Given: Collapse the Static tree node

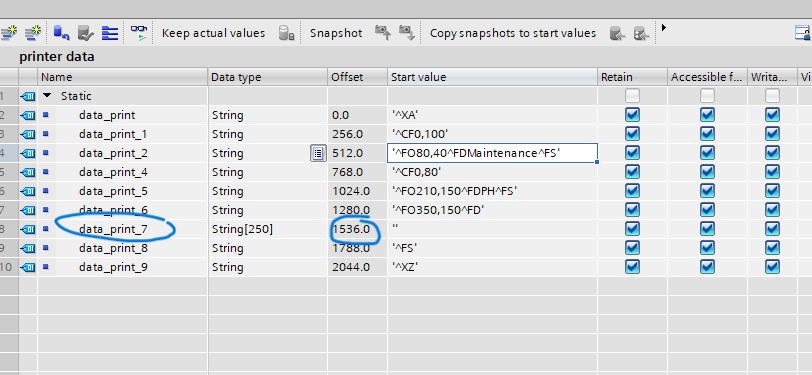Looking at the screenshot, I should pos(48,96).
